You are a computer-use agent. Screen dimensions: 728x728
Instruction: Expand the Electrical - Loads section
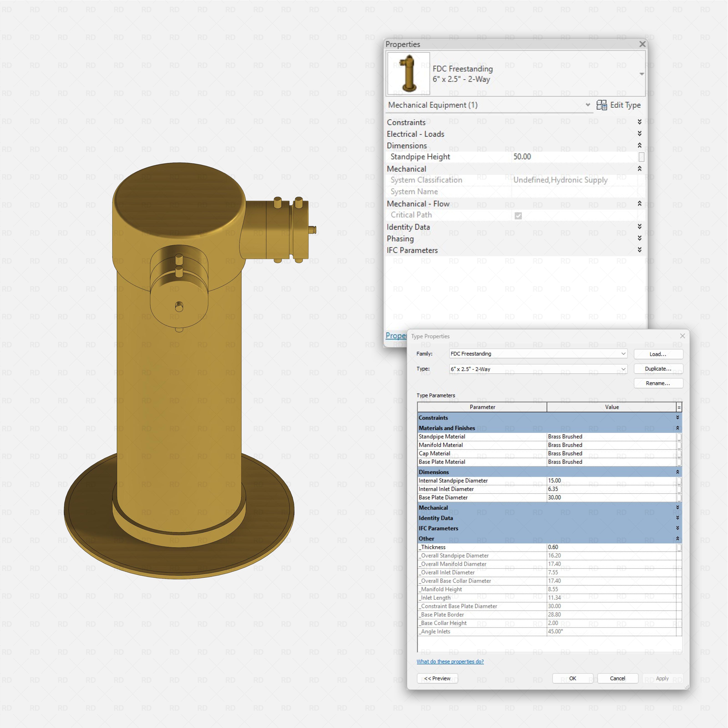[640, 133]
